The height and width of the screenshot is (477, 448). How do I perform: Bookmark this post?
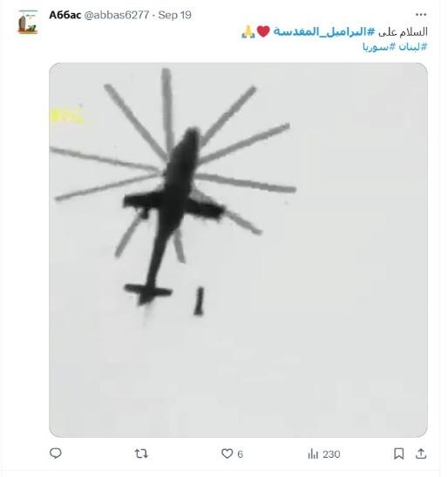click(398, 453)
